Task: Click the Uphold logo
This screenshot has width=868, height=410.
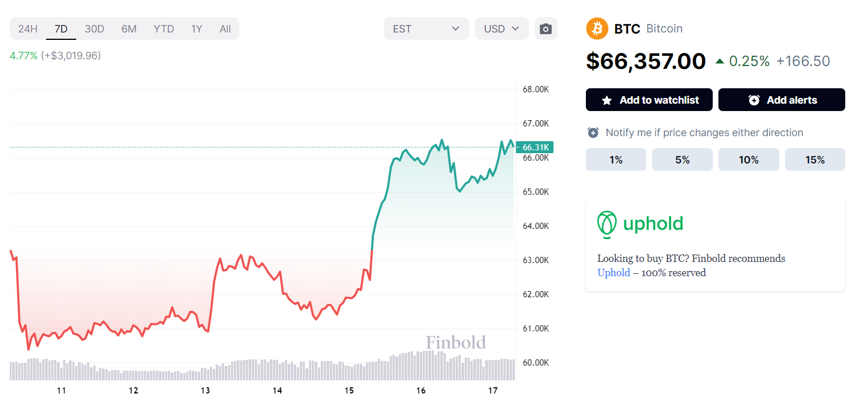Action: coord(640,224)
